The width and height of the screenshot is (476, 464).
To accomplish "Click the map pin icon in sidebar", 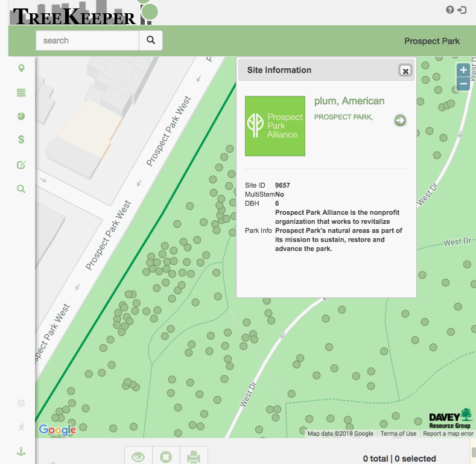I will point(22,68).
